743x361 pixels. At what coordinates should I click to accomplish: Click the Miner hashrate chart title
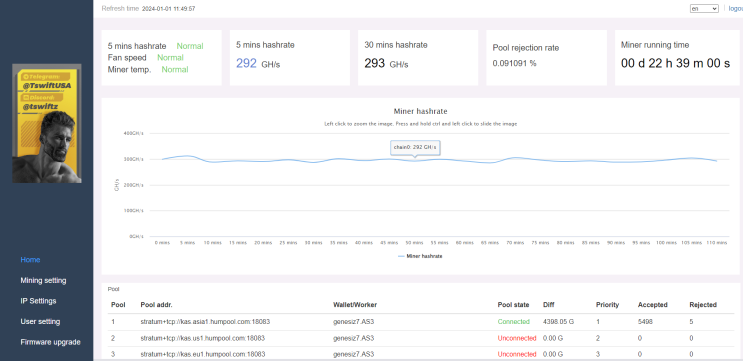(420, 111)
